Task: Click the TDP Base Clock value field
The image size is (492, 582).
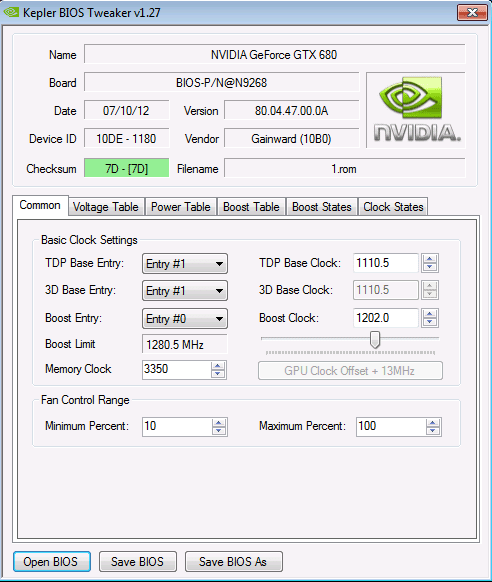Action: [x=386, y=263]
